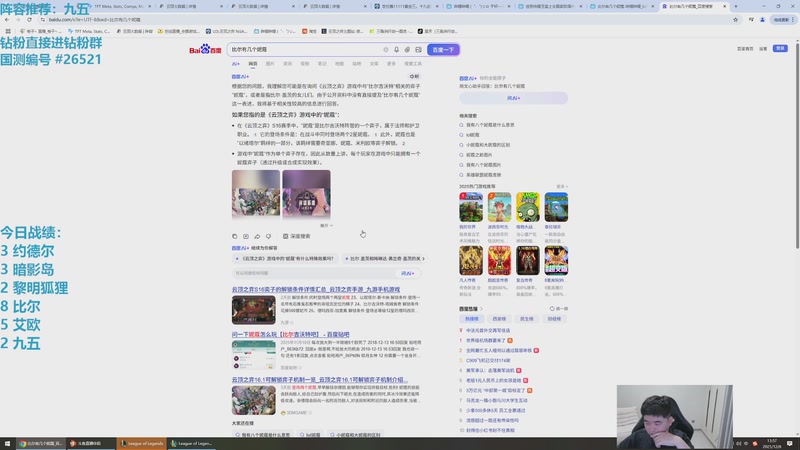Open the Terraria-style game icon, last in top row
The width and height of the screenshot is (800, 450).
[x=556, y=207]
